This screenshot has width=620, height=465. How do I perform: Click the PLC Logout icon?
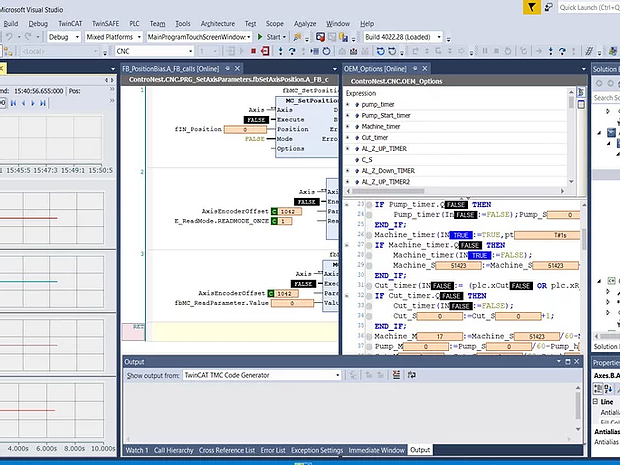pos(265,51)
